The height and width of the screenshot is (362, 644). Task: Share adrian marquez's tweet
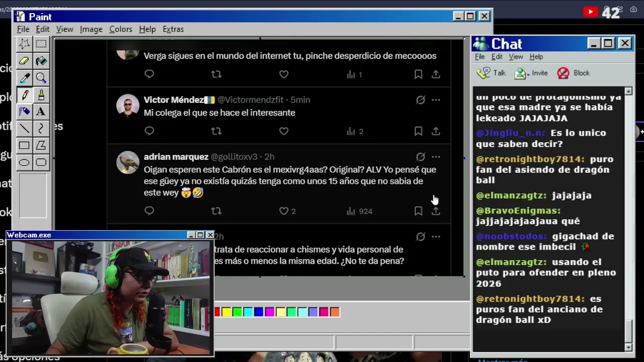pos(436,211)
